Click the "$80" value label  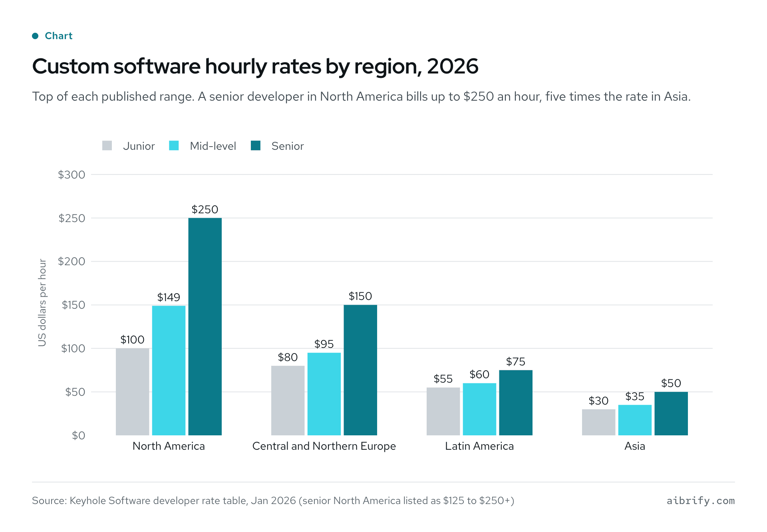coord(288,357)
